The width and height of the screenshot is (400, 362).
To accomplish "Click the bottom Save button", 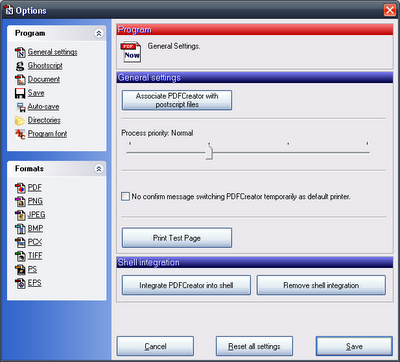I will tap(354, 346).
